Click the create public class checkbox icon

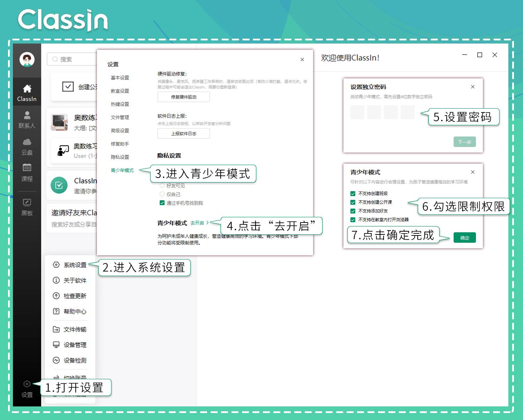click(x=68, y=86)
